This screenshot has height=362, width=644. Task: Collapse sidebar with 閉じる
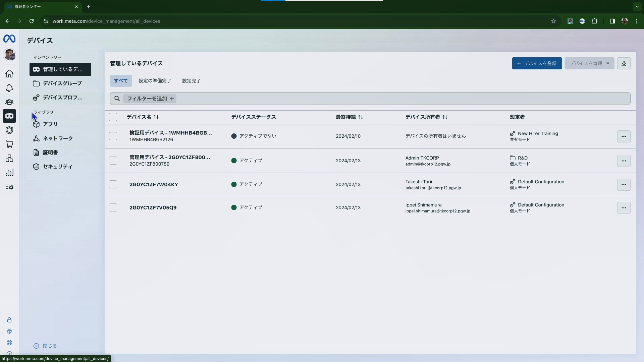45,346
